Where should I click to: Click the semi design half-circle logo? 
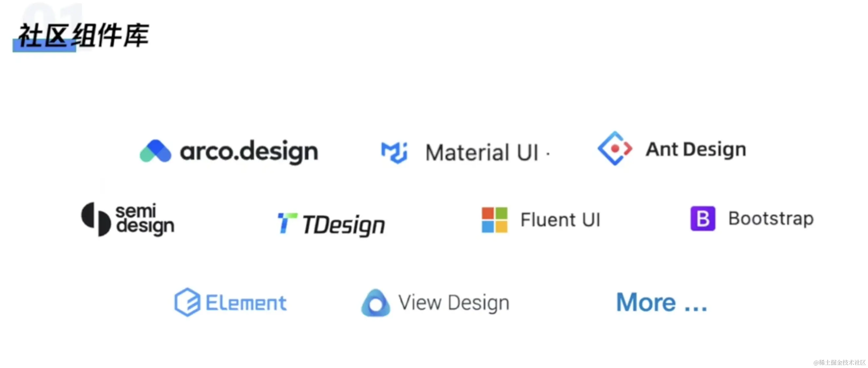point(96,219)
